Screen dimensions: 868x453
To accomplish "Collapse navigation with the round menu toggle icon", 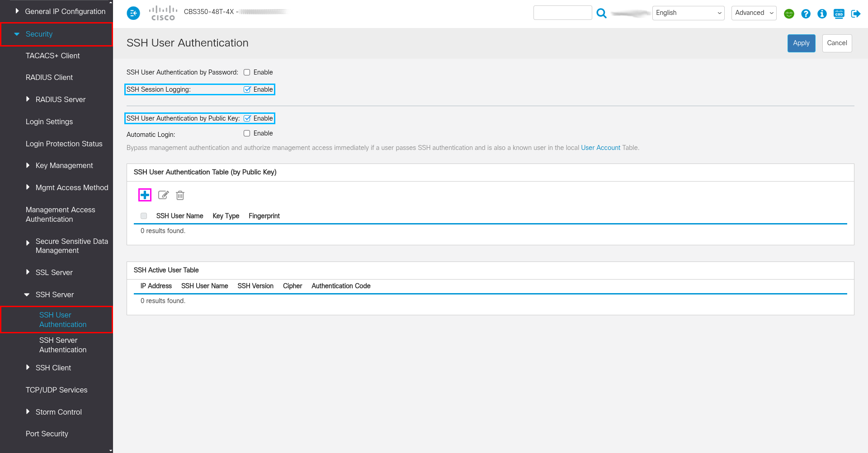I will point(133,13).
